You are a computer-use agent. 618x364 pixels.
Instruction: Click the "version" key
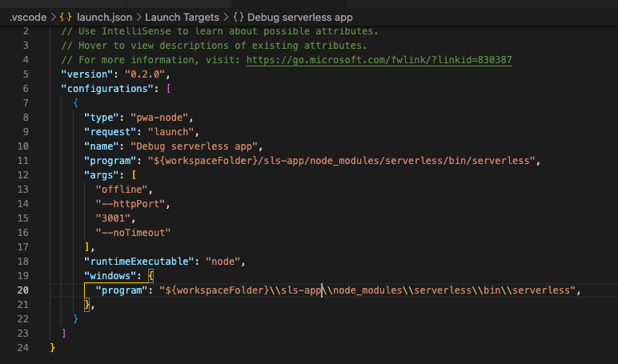[87, 74]
